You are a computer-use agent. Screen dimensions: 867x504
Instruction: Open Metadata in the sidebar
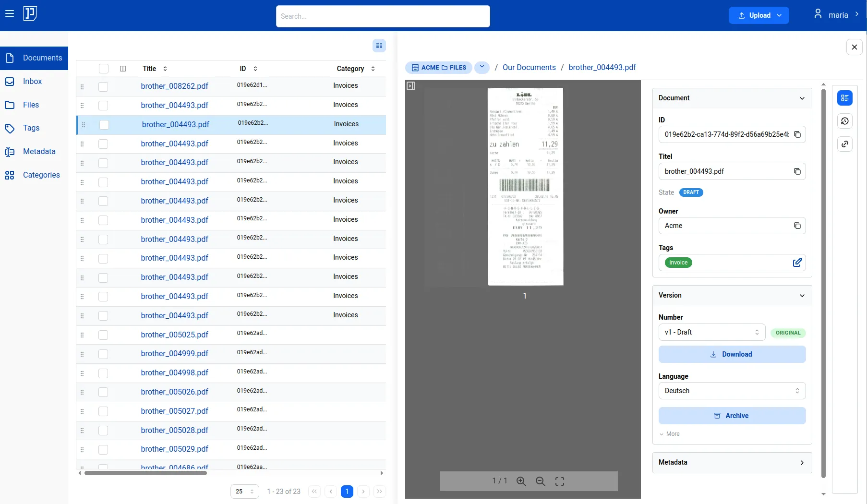point(34,152)
